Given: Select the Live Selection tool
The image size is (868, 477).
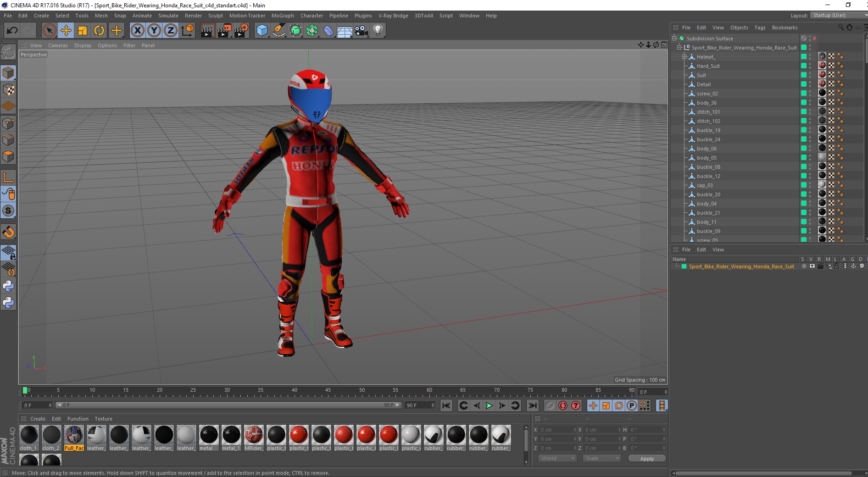Looking at the screenshot, I should coord(49,31).
